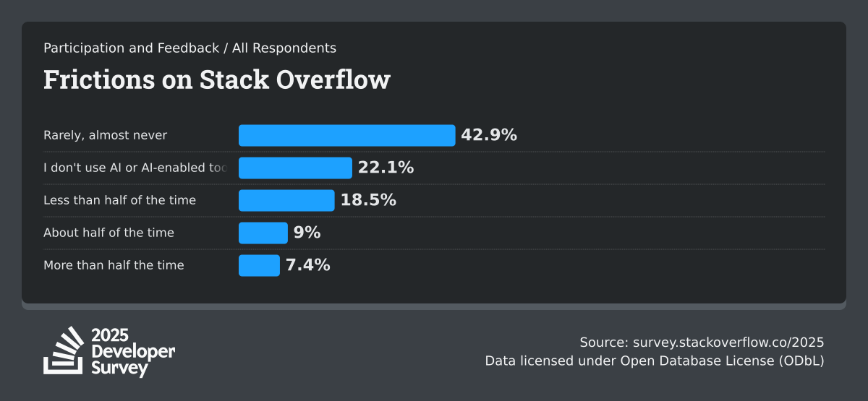Click the 'Less than half of the time' label
Viewport: 868px width, 401px height.
point(119,200)
